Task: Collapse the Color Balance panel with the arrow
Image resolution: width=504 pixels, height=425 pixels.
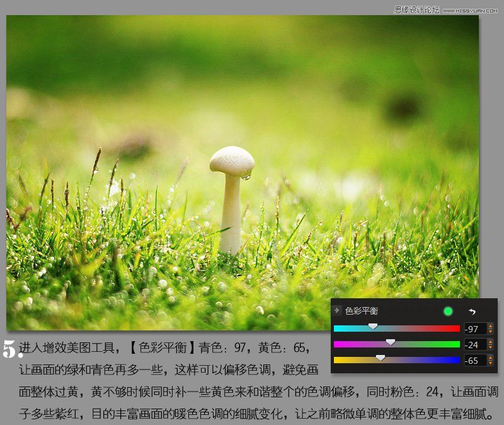Action: [336, 310]
